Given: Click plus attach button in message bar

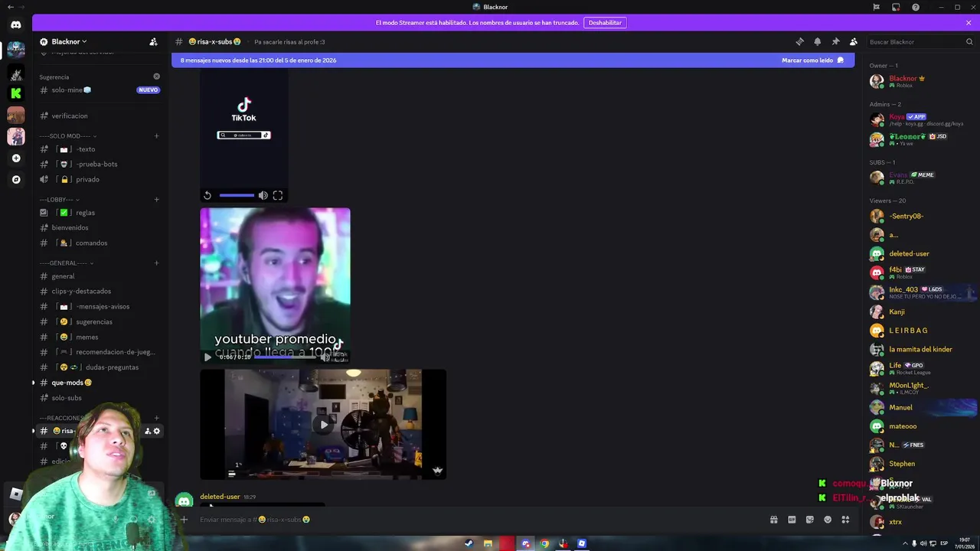Looking at the screenshot, I should click(184, 520).
